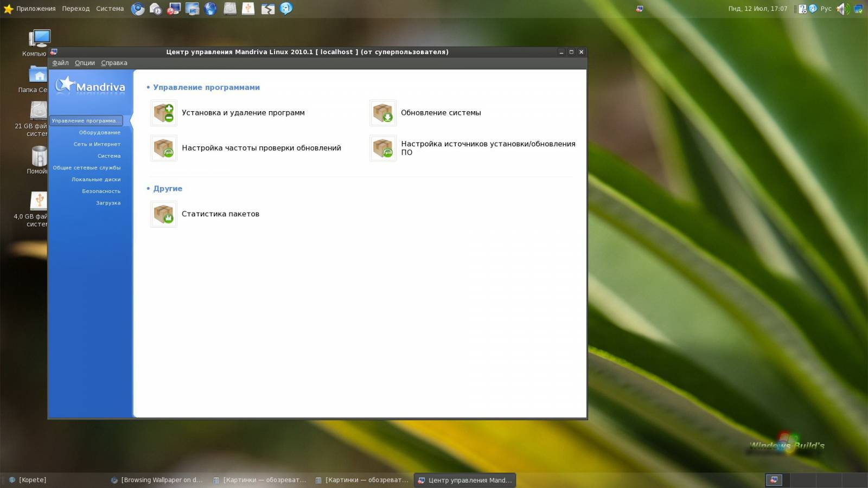Open the Файл menu

(60, 63)
